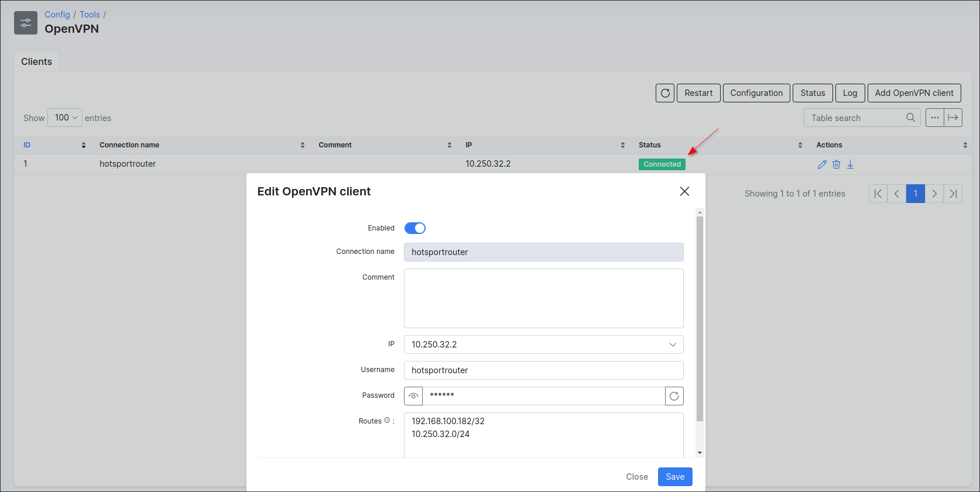Close the Edit OpenVPN client dialog
980x492 pixels.
(684, 191)
